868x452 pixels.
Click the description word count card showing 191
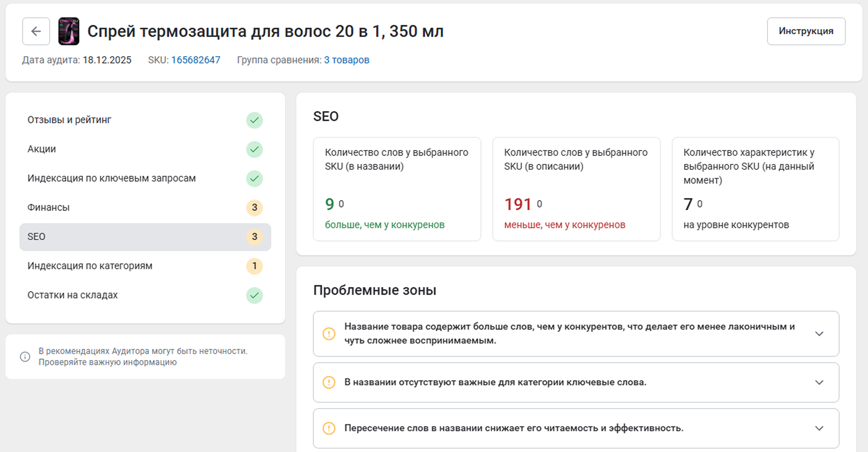coord(576,189)
